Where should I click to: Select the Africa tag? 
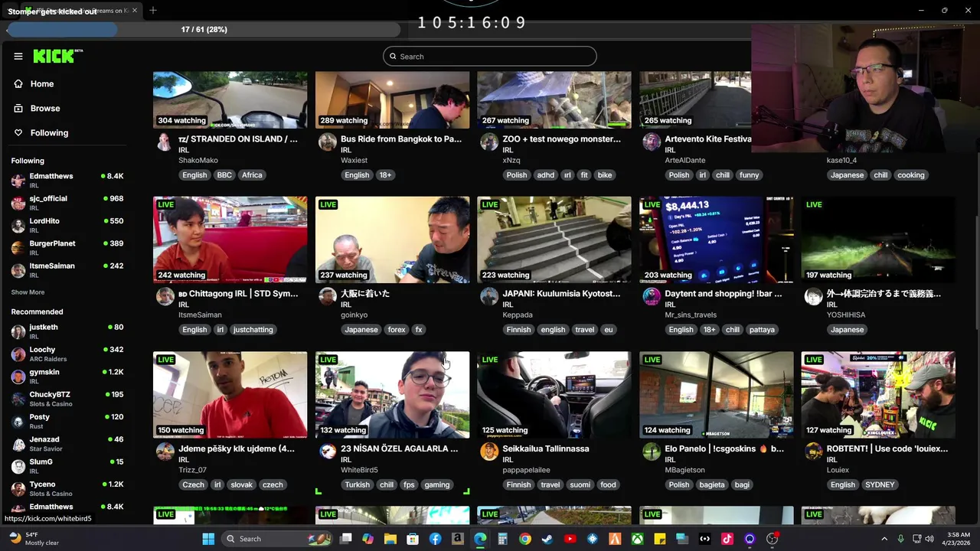tap(252, 175)
